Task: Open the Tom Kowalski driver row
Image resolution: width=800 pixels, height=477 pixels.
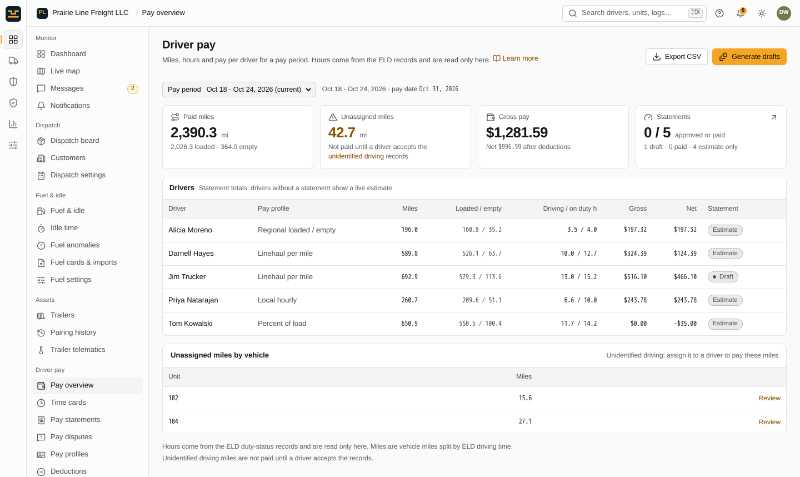Action: pyautogui.click(x=474, y=324)
